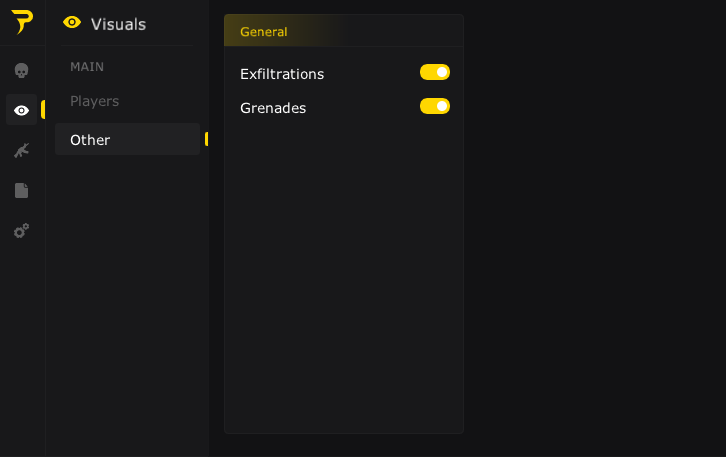This screenshot has height=457, width=726.
Task: Open the gears settings sidebar icon
Action: coord(21,230)
